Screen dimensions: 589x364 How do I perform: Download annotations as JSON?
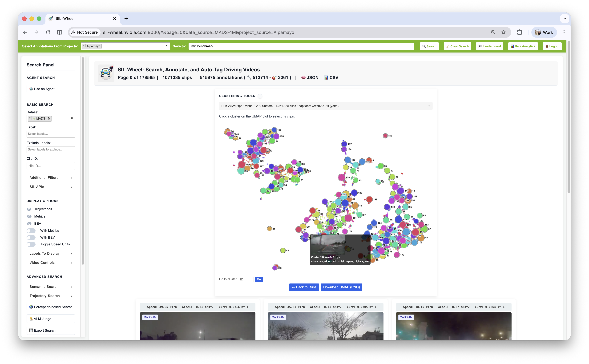[310, 77]
